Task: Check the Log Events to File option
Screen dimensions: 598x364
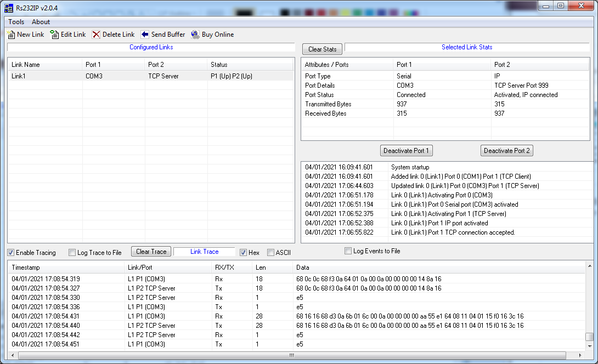Action: click(348, 251)
